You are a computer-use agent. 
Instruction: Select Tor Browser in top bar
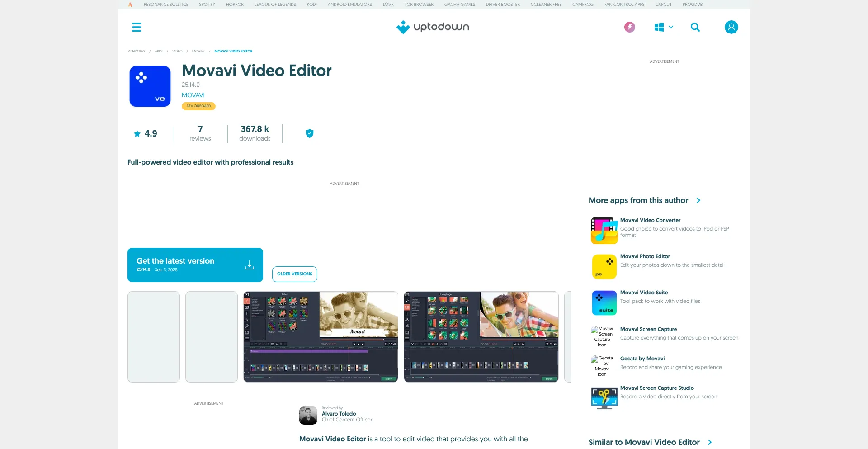tap(419, 5)
